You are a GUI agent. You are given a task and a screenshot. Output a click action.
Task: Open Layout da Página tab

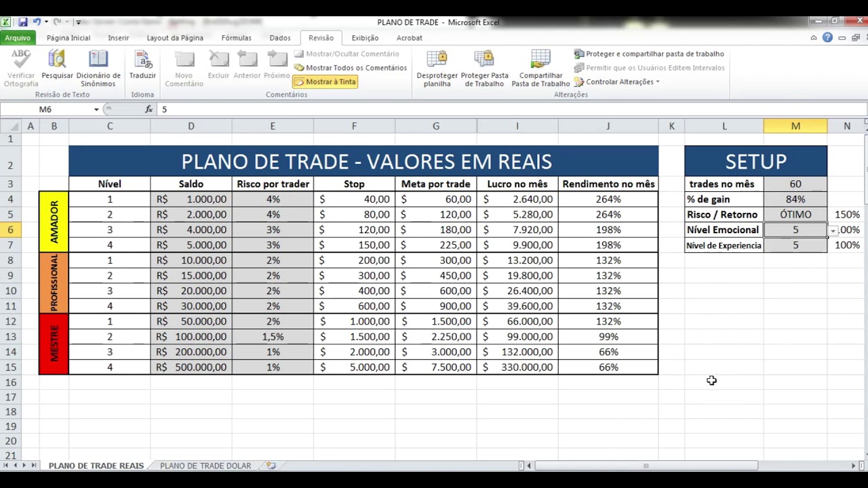coord(175,38)
